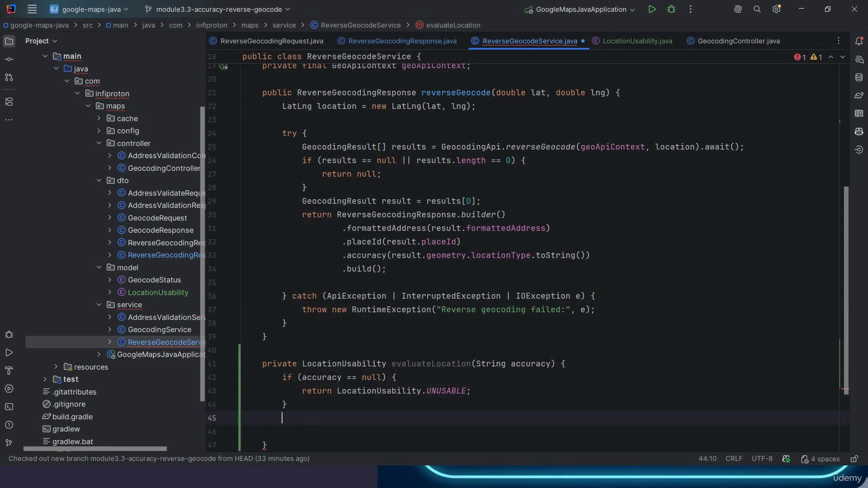
Task: Click the editor vertical scrollbar thumb
Action: point(846,290)
